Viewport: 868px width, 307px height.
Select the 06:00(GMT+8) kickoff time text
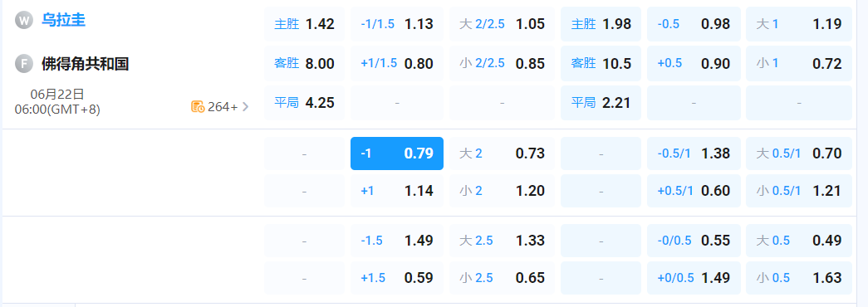coord(57,110)
